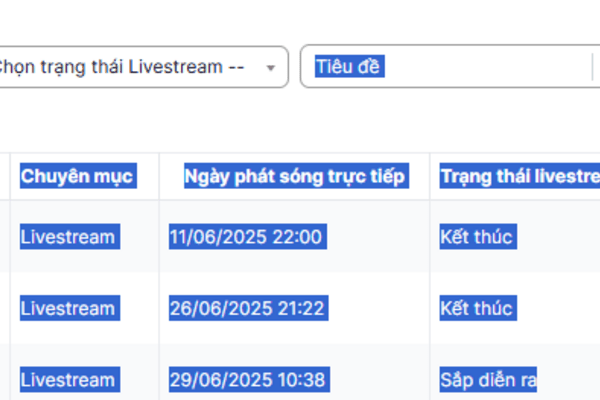This screenshot has height=400, width=600.
Task: Sort by Chuyên mục column header
Action: pos(77,177)
